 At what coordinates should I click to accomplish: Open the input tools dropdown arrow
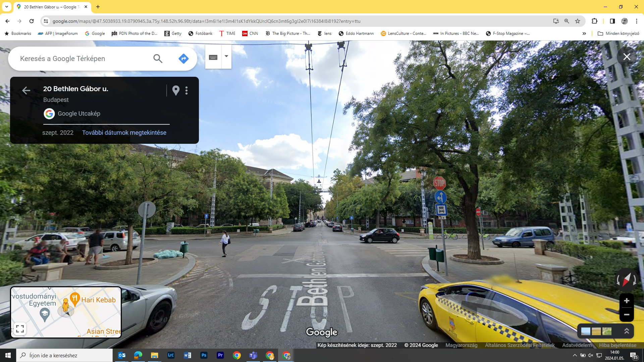coord(226,56)
